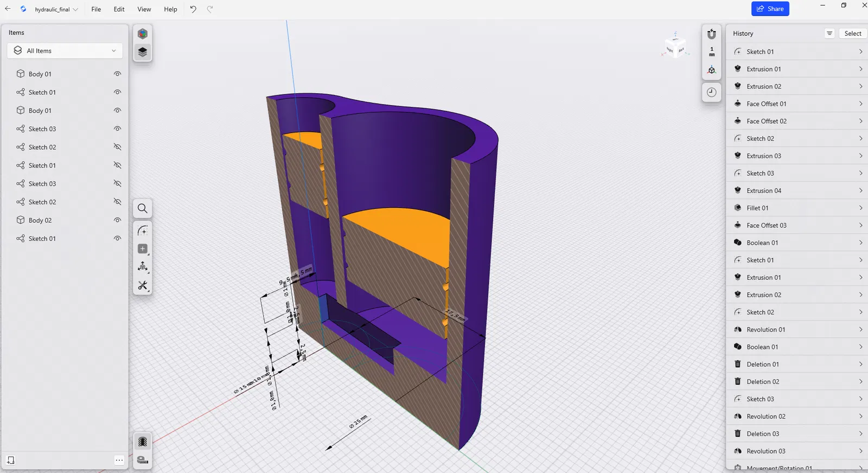The height and width of the screenshot is (473, 868).
Task: Click the ⌀ 25 mm dimension label
Action: [x=358, y=422]
